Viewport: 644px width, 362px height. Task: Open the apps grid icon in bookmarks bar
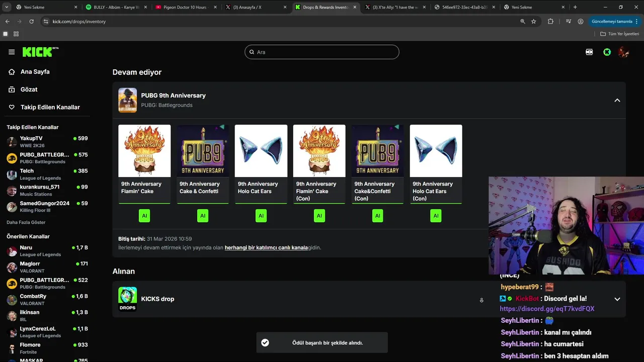16,34
